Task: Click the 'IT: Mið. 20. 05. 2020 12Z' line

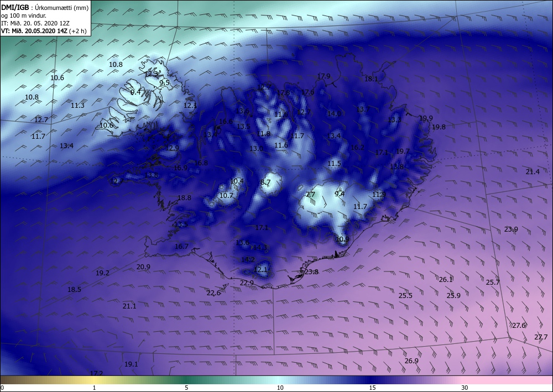Action: tap(35, 23)
